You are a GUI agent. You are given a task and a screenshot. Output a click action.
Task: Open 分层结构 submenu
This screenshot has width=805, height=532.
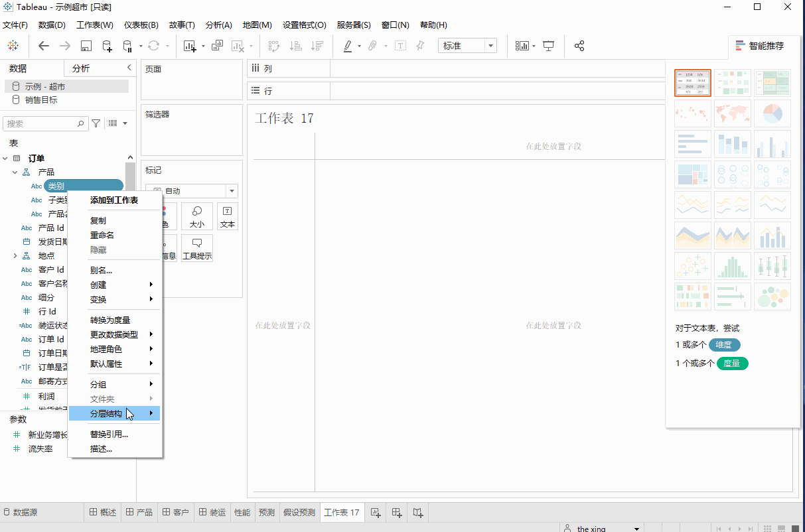114,414
